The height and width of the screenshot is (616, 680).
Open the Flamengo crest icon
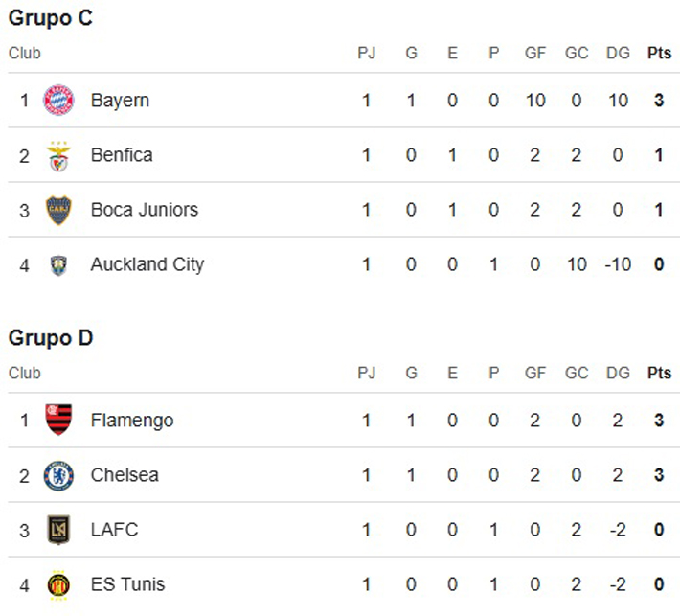(58, 420)
